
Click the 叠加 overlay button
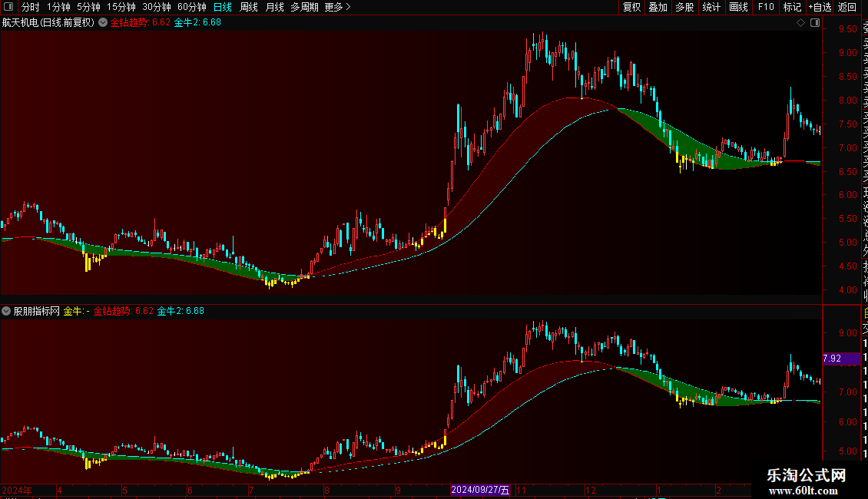(x=658, y=7)
